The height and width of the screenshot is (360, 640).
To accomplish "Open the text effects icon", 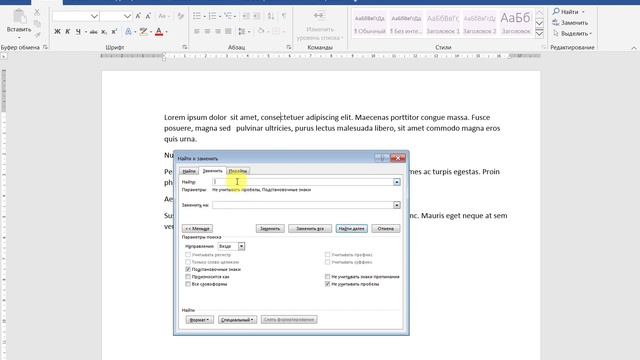I will tap(128, 31).
